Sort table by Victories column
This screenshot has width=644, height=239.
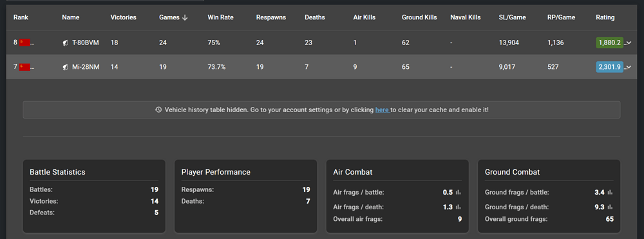[123, 17]
